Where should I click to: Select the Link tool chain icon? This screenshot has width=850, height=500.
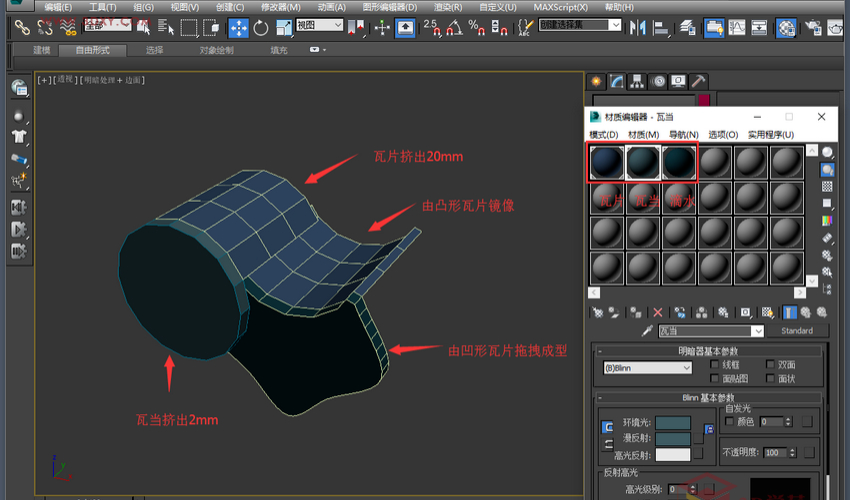pyautogui.click(x=22, y=27)
